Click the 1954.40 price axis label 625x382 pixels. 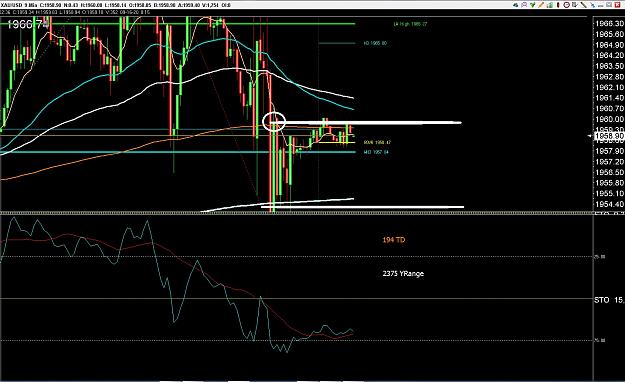[x=609, y=204]
